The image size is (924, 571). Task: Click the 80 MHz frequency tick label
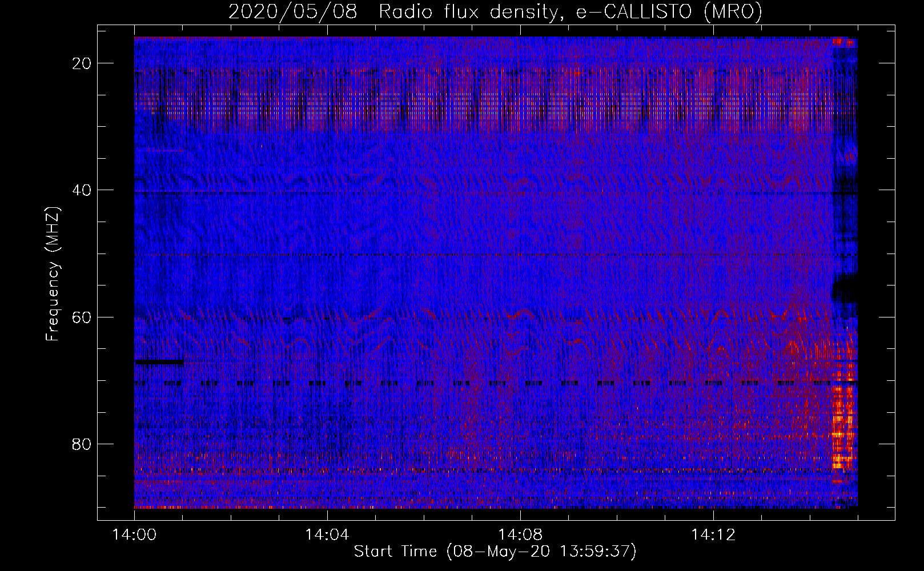[82, 444]
